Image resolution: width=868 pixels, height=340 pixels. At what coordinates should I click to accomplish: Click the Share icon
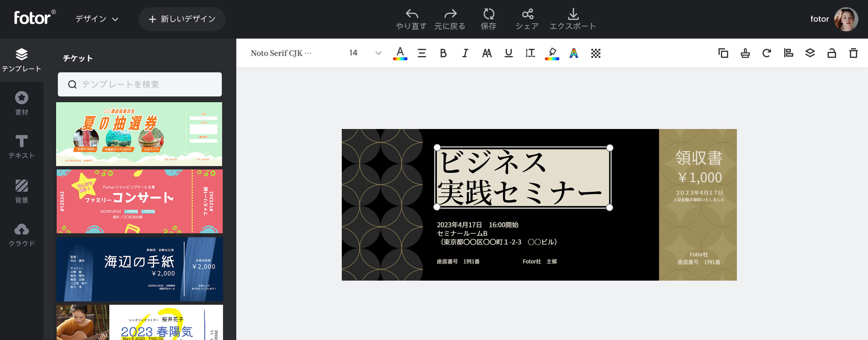click(527, 14)
